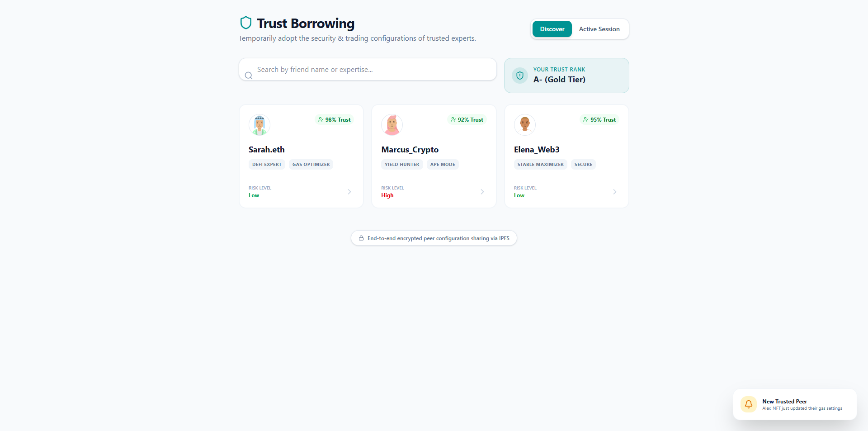Open the New Trusted Peer notification
Viewport: 868px width, 431px height.
point(795,404)
